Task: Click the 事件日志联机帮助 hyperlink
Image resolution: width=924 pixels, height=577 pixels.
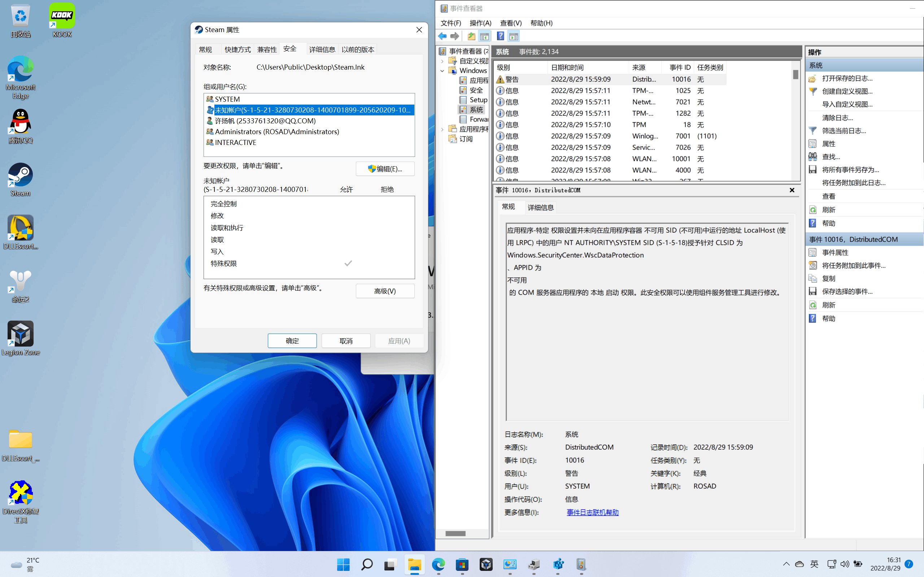Action: pyautogui.click(x=592, y=512)
